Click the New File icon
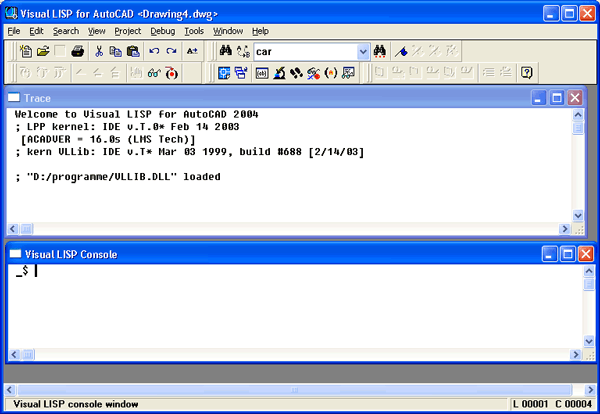 point(26,50)
